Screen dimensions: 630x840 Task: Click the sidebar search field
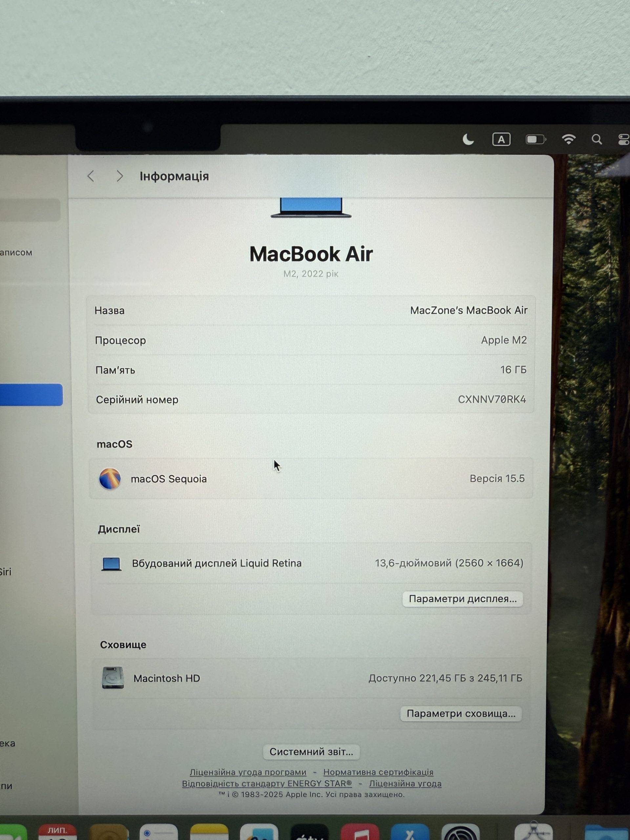(x=30, y=210)
